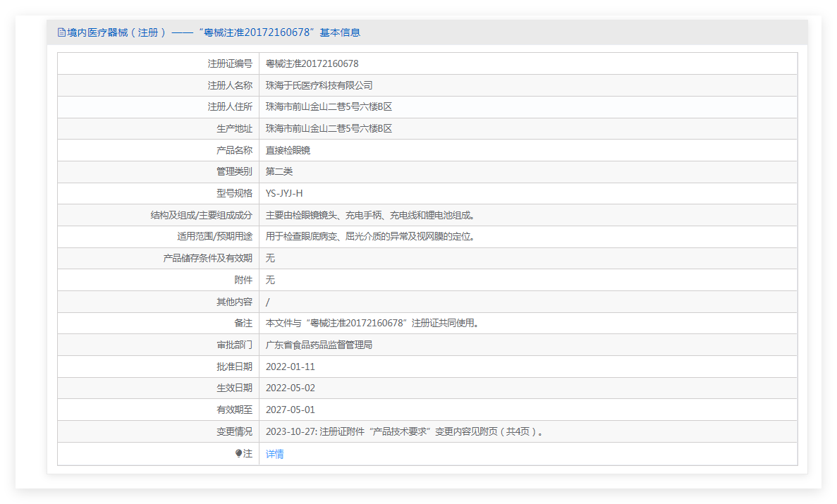This screenshot has height=504, width=837.
Task: Select the 管理类别 label
Action: point(234,171)
